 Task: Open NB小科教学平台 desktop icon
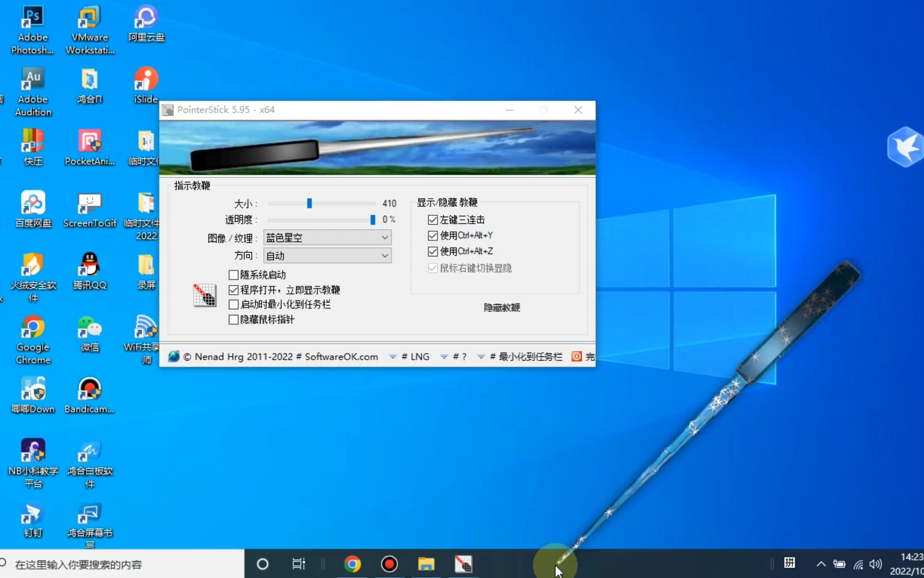[33, 464]
